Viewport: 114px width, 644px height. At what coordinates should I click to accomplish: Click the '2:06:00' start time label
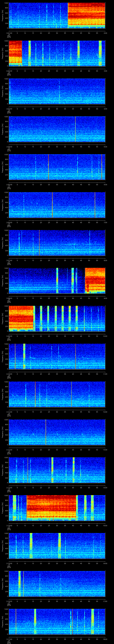pyautogui.click(x=9, y=223)
